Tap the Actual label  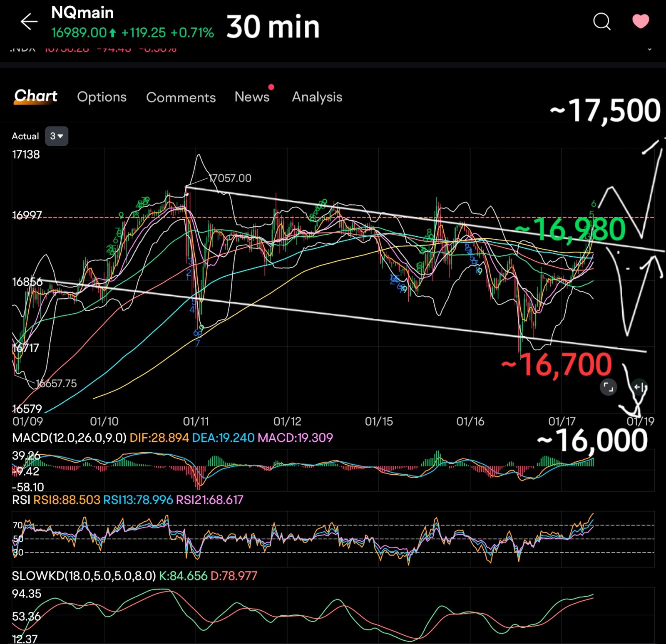pyautogui.click(x=25, y=136)
